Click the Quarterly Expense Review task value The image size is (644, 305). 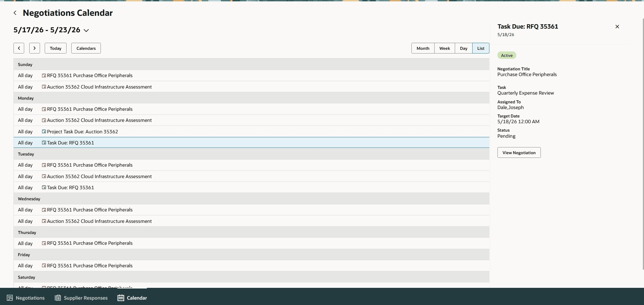pyautogui.click(x=526, y=93)
